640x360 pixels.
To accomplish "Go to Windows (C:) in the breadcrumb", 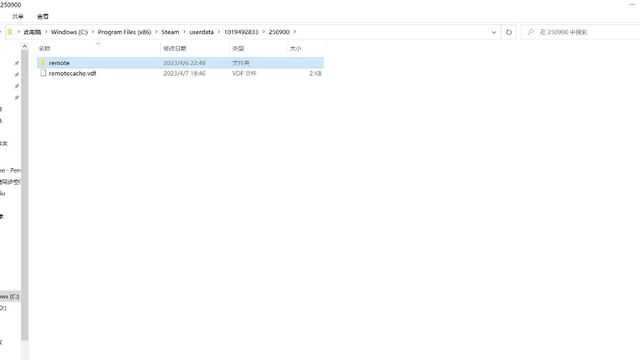I will tap(69, 32).
